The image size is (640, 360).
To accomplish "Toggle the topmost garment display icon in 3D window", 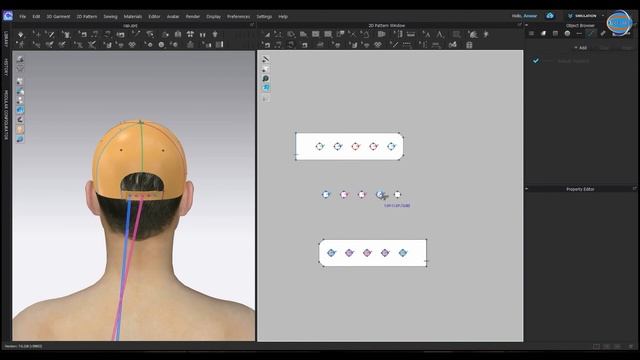I will click(x=20, y=59).
